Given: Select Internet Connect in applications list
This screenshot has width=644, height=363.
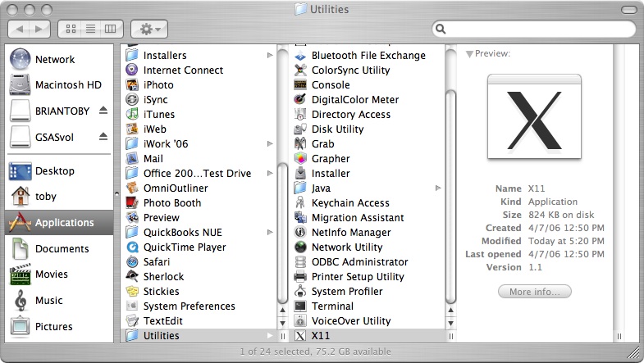Looking at the screenshot, I should 183,70.
